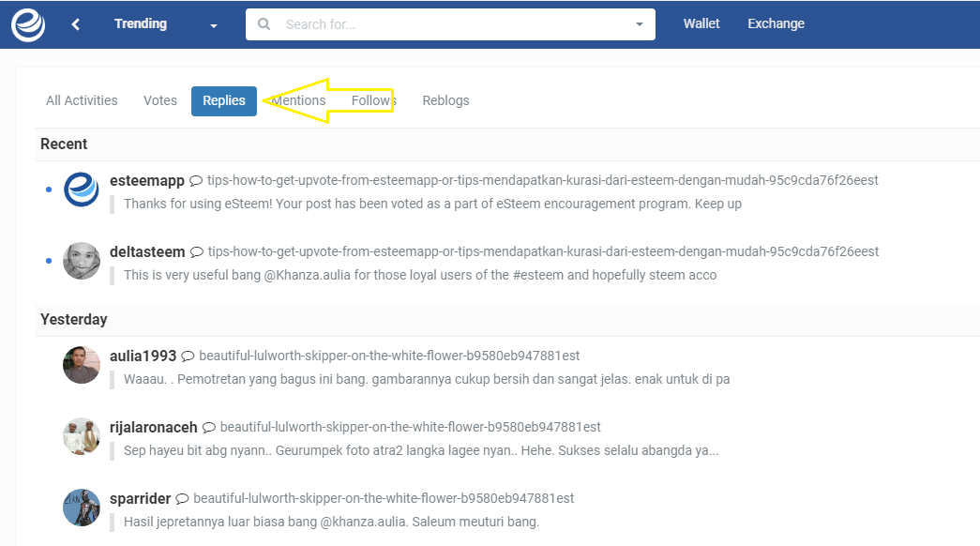Open sparrider's avatar
Screen dimensions: 980x546
click(x=82, y=508)
